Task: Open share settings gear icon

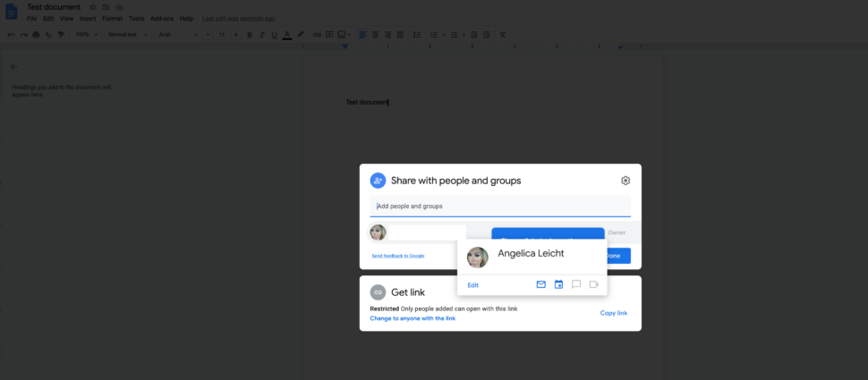Action: tap(625, 181)
